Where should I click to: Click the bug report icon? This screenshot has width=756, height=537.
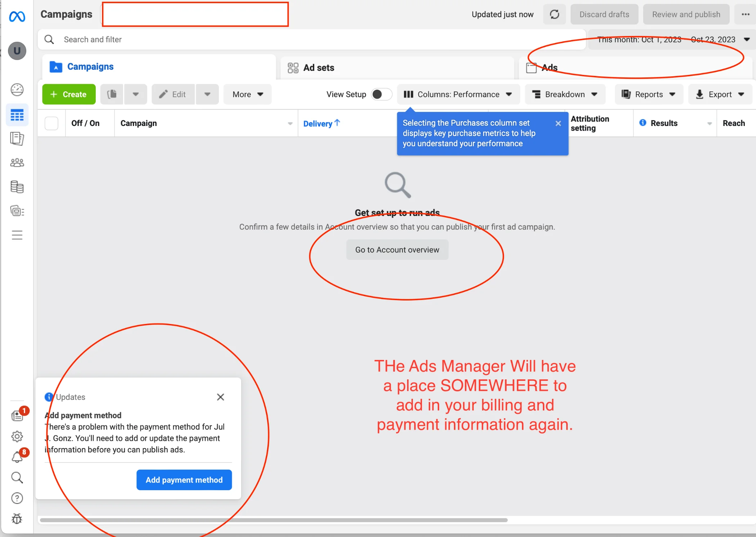click(x=17, y=519)
